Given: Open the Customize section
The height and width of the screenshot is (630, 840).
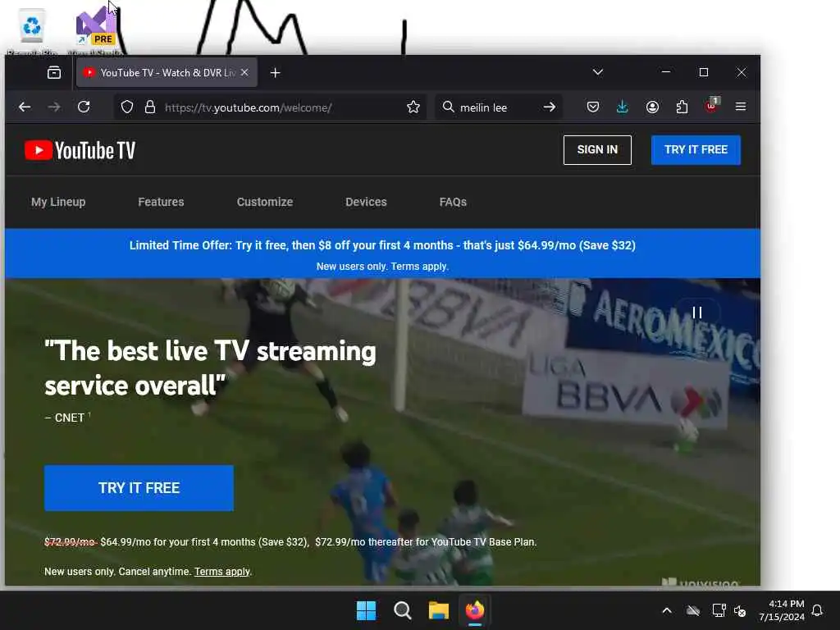Looking at the screenshot, I should pyautogui.click(x=265, y=202).
